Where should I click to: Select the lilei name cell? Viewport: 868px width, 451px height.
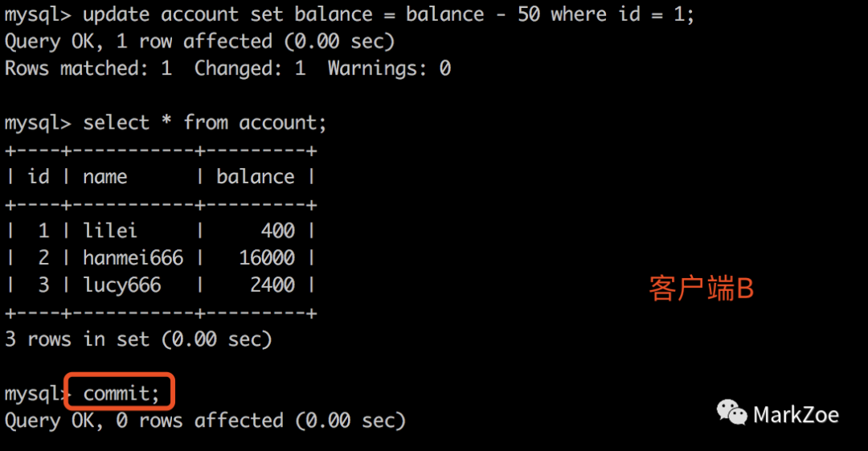[110, 231]
